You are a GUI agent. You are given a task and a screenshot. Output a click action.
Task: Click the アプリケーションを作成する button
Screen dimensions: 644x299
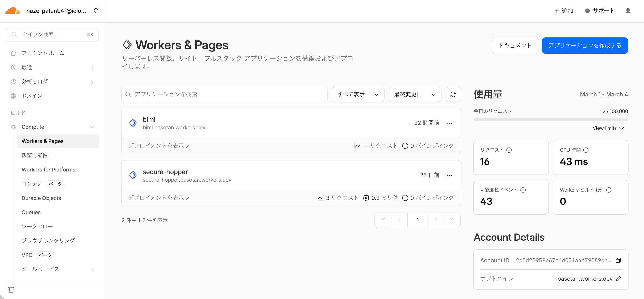(585, 46)
